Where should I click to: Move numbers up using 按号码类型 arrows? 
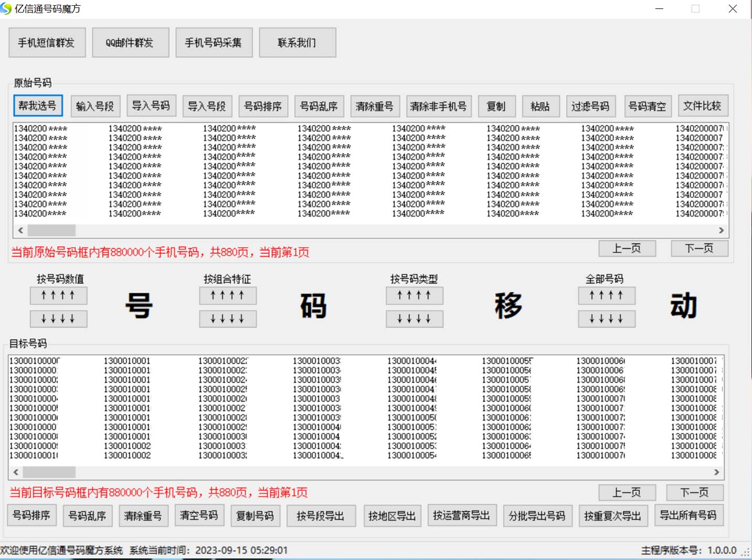point(414,296)
